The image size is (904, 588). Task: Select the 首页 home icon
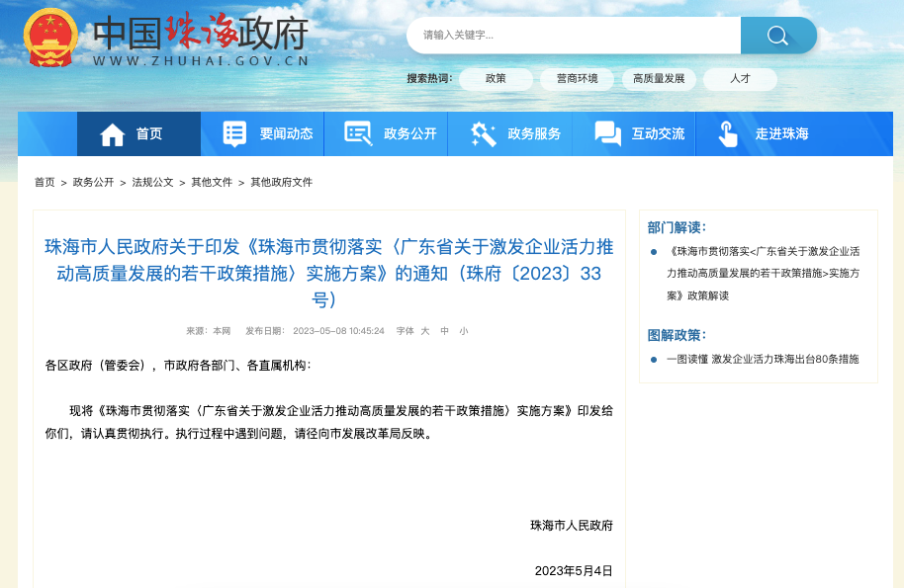tap(112, 132)
